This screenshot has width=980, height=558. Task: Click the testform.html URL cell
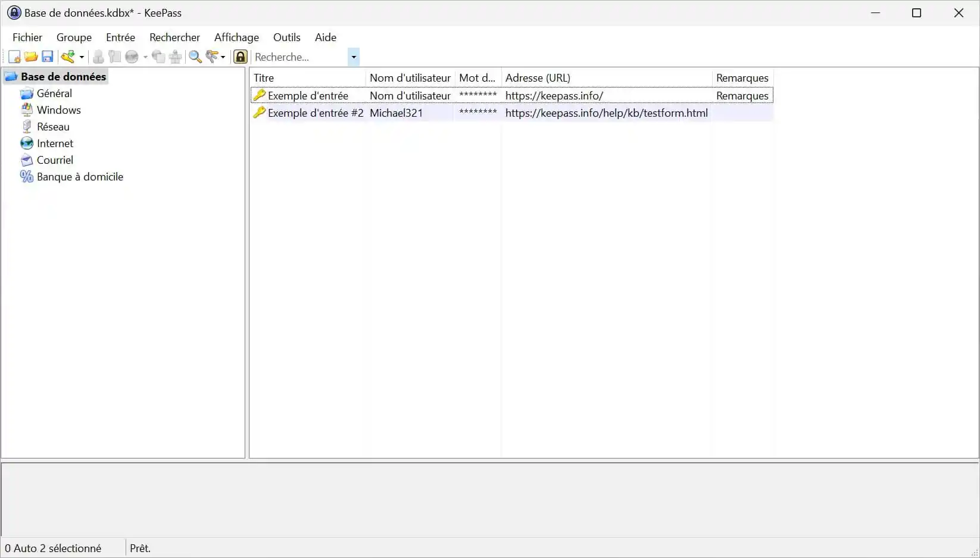(606, 113)
